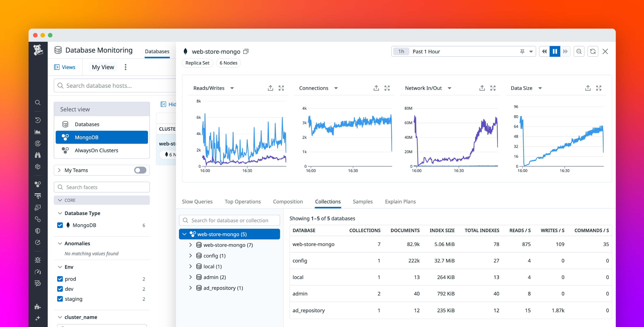Switch to the Explain Plans tab
The height and width of the screenshot is (327, 644).
click(400, 201)
